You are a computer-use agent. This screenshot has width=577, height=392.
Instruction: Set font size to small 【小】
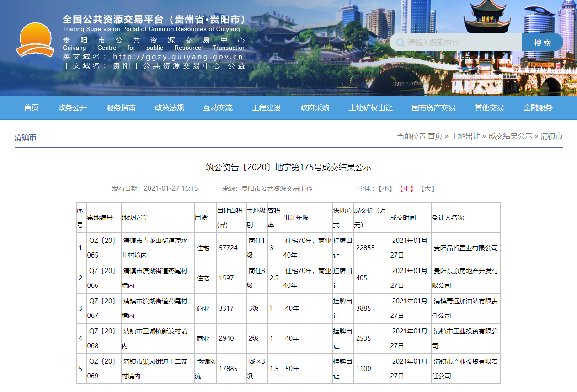[385, 188]
